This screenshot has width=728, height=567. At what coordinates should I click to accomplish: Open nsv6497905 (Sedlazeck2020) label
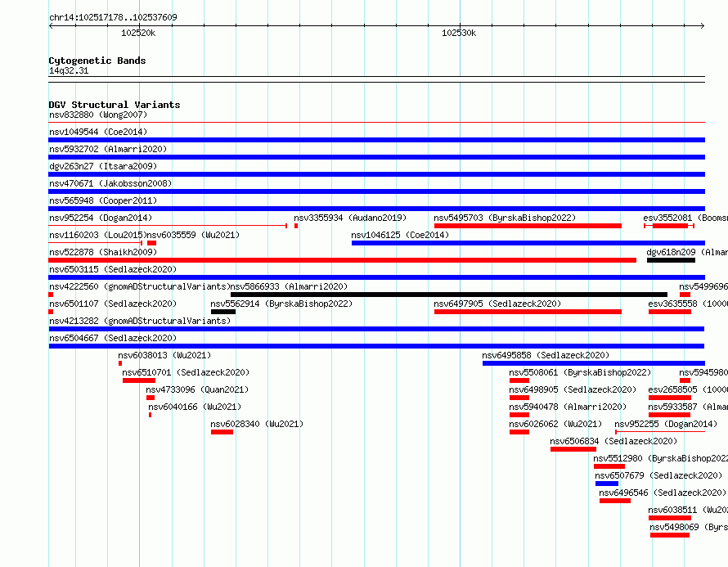click(x=497, y=304)
